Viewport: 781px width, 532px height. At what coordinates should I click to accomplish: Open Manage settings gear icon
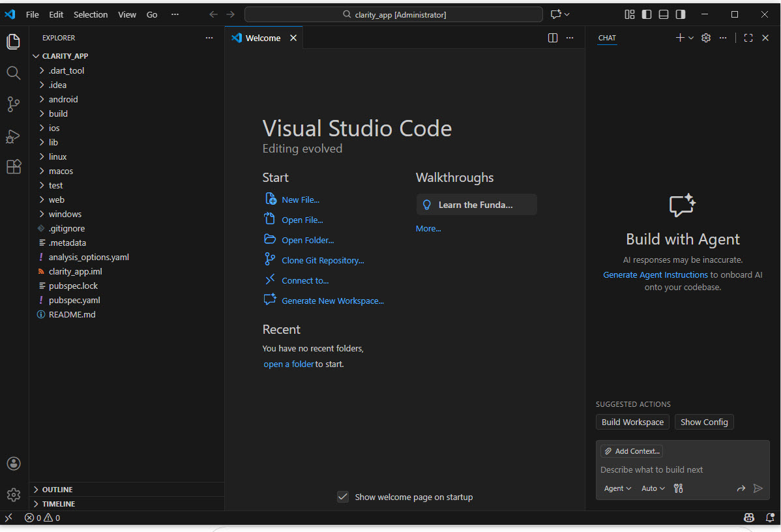point(14,495)
